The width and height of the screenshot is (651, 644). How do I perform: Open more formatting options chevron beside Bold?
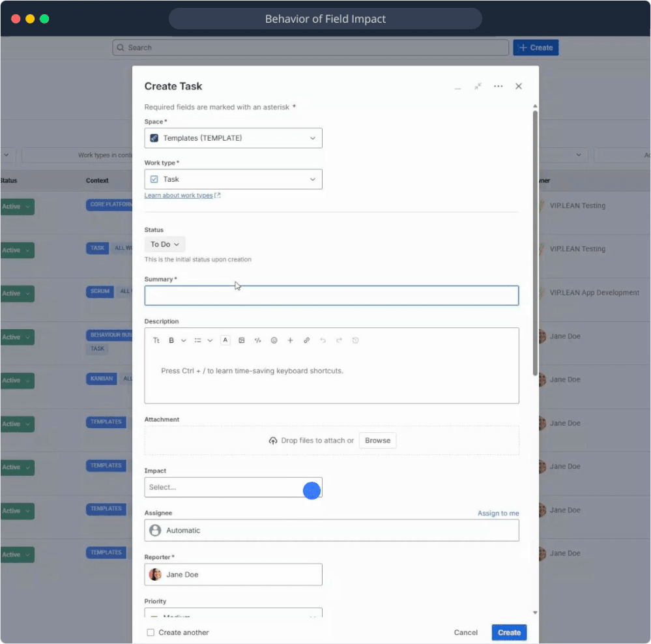pyautogui.click(x=184, y=340)
